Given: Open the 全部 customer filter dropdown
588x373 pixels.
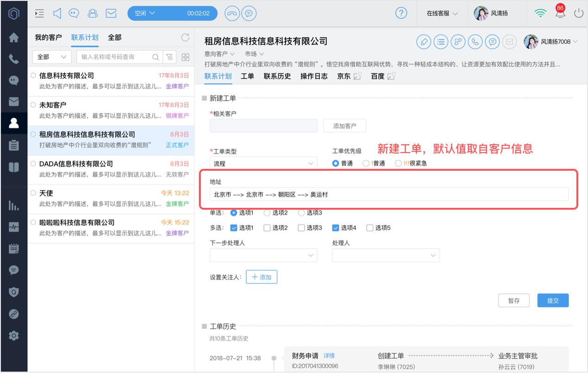Looking at the screenshot, I should click(x=51, y=57).
